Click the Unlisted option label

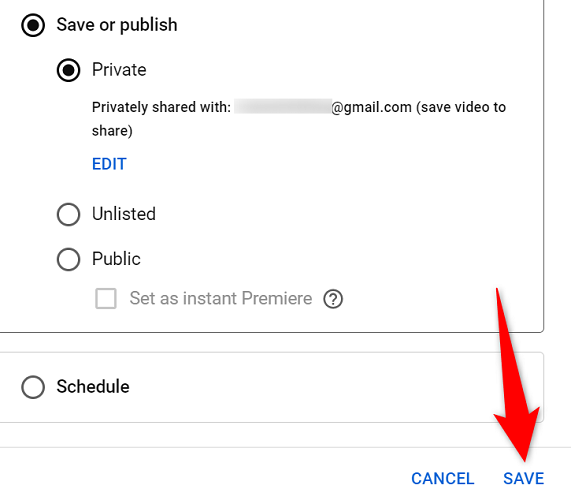(124, 214)
